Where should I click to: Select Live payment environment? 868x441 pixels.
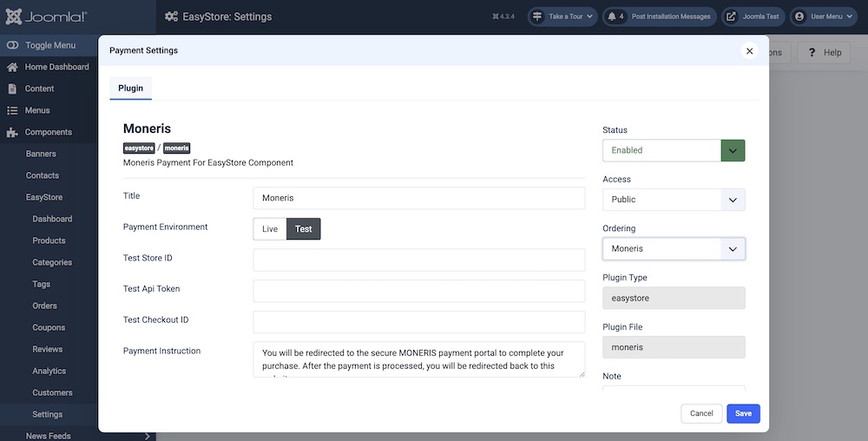tap(270, 229)
